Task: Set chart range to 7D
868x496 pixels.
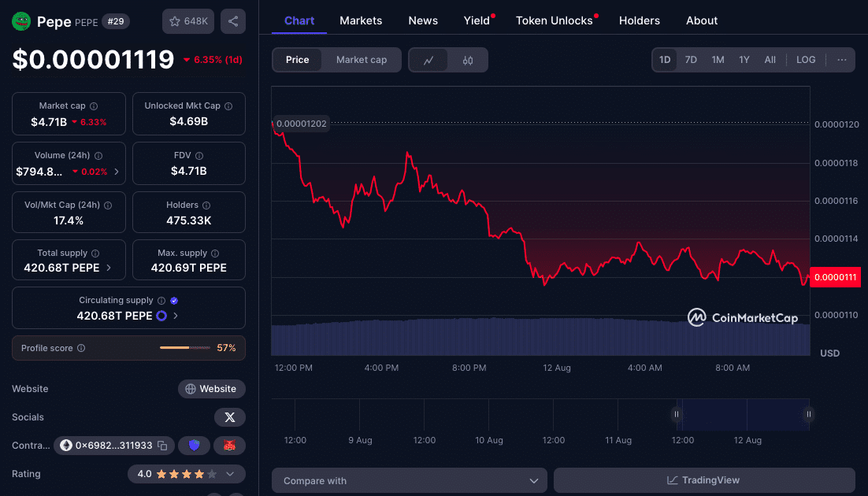Action: [x=691, y=60]
